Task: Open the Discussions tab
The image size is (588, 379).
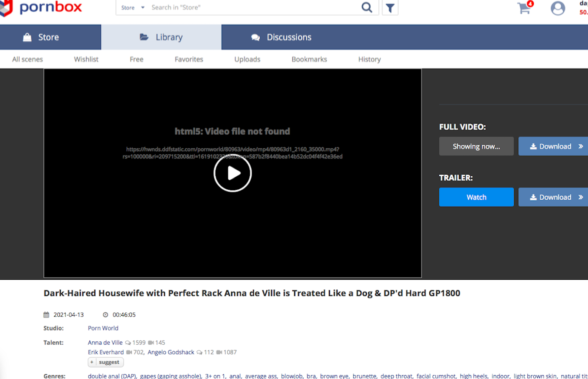Action: [x=281, y=37]
